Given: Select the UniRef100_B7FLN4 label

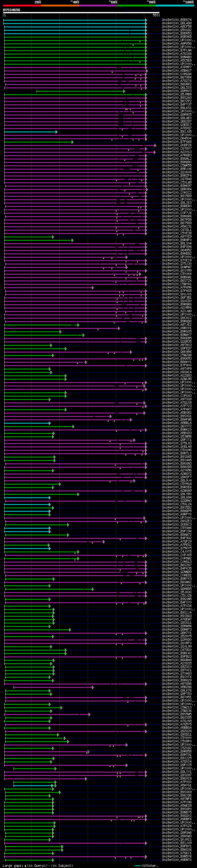Looking at the screenshot, I should [177, 50].
